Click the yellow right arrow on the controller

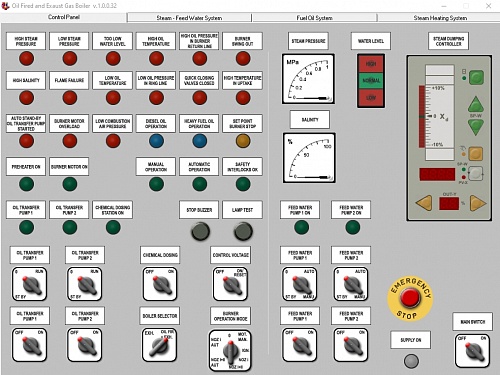[x=478, y=203]
